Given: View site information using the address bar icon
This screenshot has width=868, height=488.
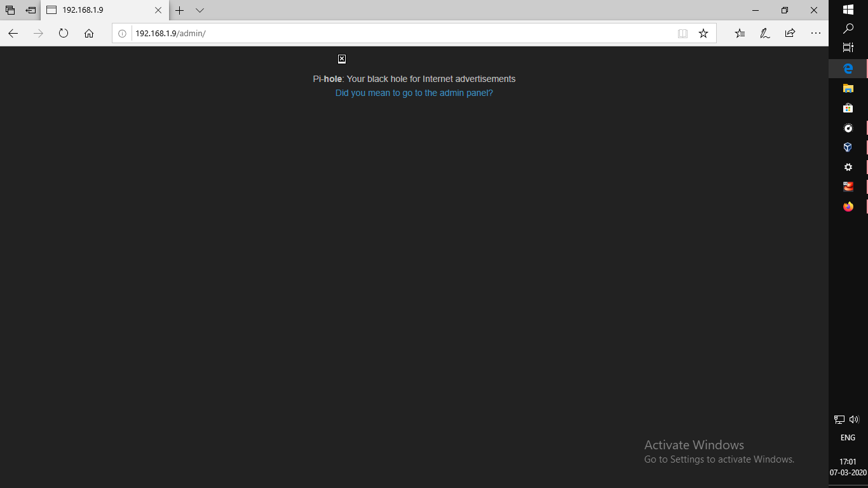Looking at the screenshot, I should point(121,33).
